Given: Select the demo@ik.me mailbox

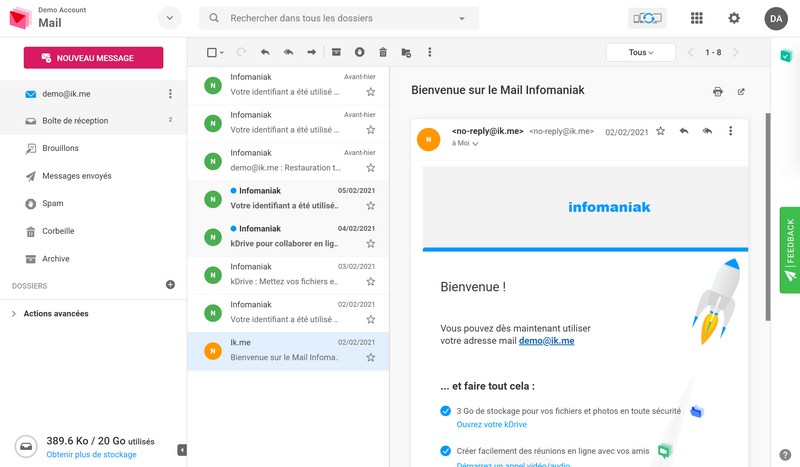Looking at the screenshot, I should pyautogui.click(x=93, y=94).
